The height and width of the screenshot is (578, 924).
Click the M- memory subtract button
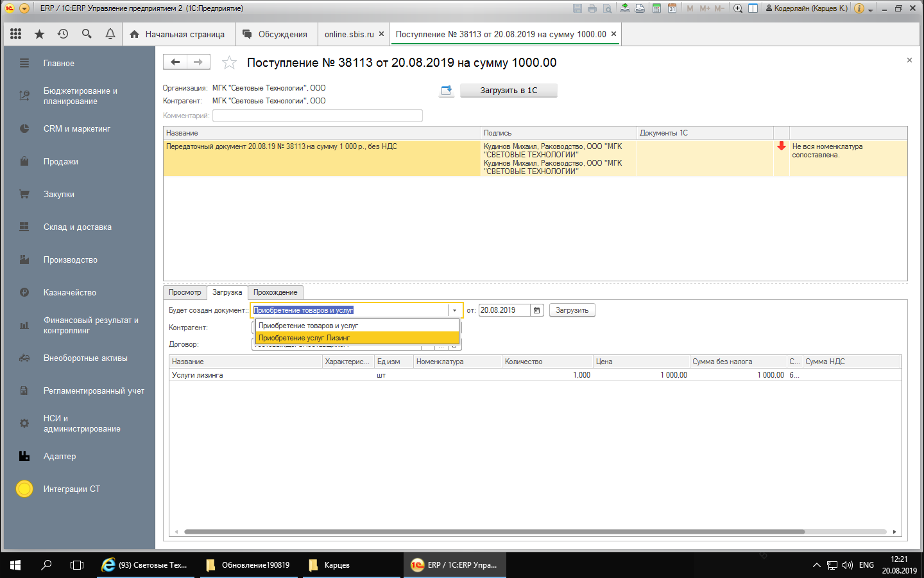[x=719, y=8]
